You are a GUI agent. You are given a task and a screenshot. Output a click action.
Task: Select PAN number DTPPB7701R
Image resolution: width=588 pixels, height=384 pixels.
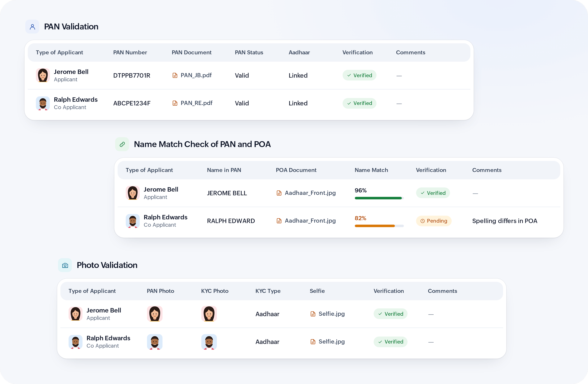click(132, 76)
